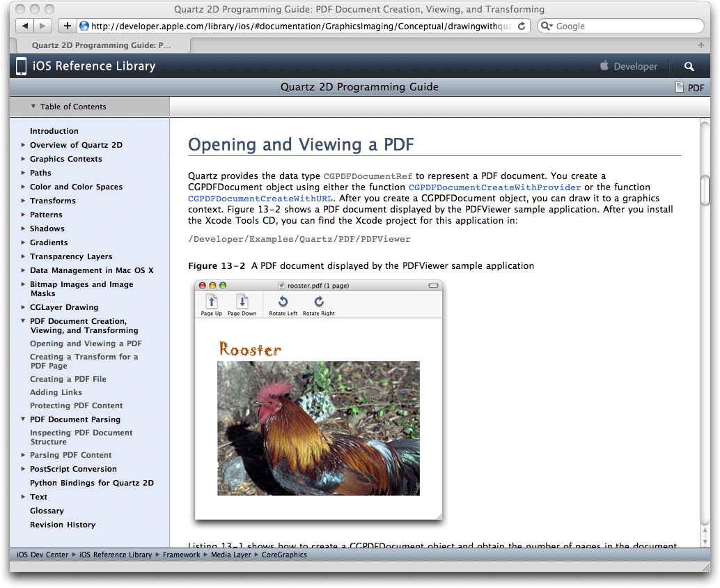Click the Framework breadcrumb

181,555
